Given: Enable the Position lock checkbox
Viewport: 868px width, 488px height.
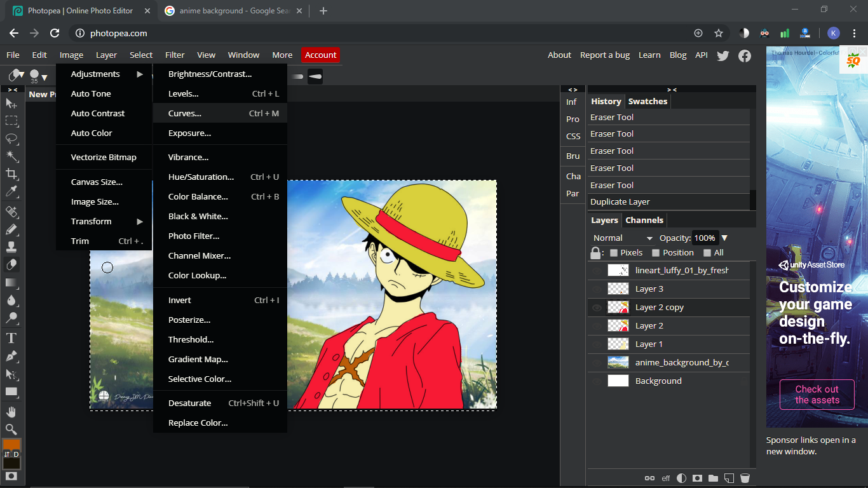Looking at the screenshot, I should pyautogui.click(x=656, y=253).
